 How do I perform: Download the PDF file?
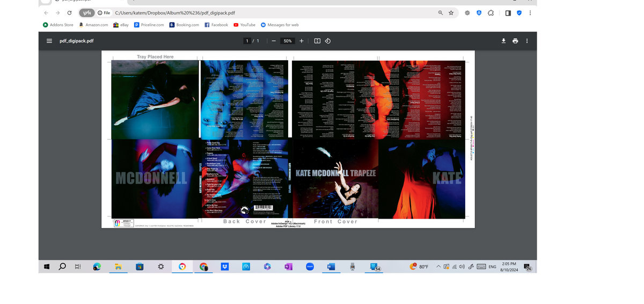(503, 41)
